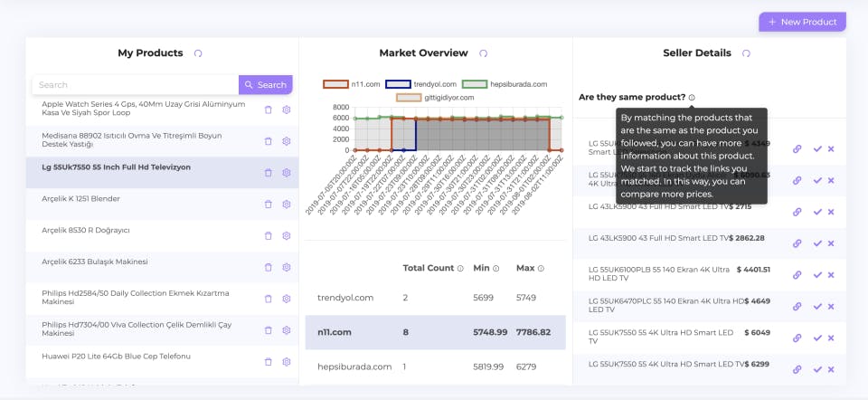Confirm match for LG 43LK5900 priced $ 2862.28
The width and height of the screenshot is (868, 400).
pyautogui.click(x=817, y=243)
